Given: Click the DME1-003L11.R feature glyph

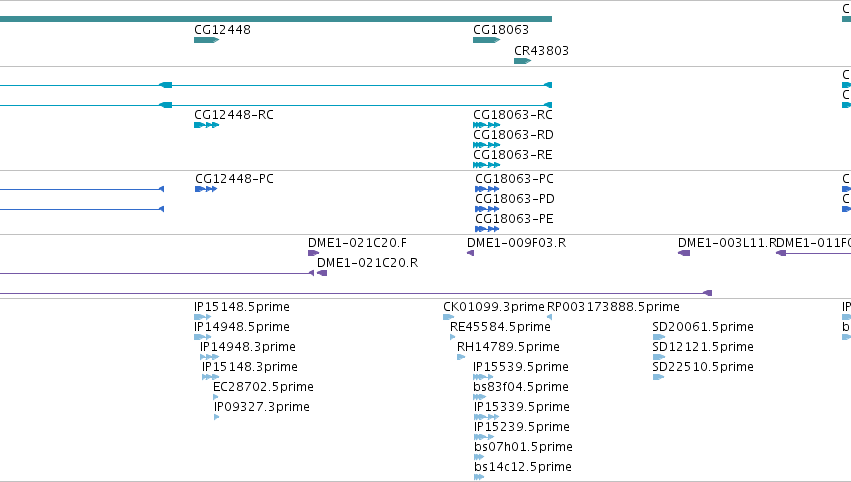Looking at the screenshot, I should pos(684,253).
